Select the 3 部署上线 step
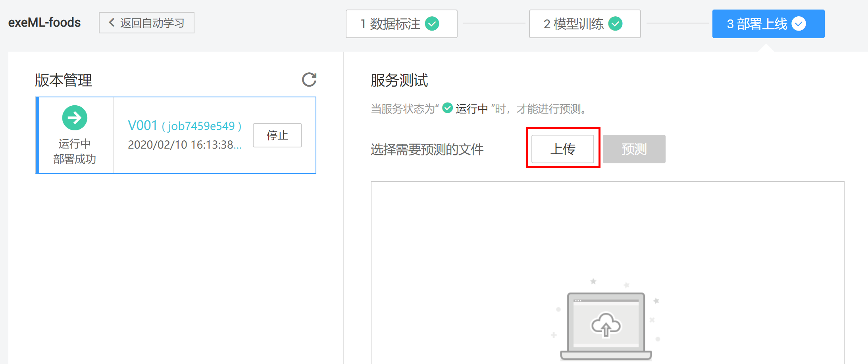Viewport: 868px width, 364px height. [x=768, y=23]
